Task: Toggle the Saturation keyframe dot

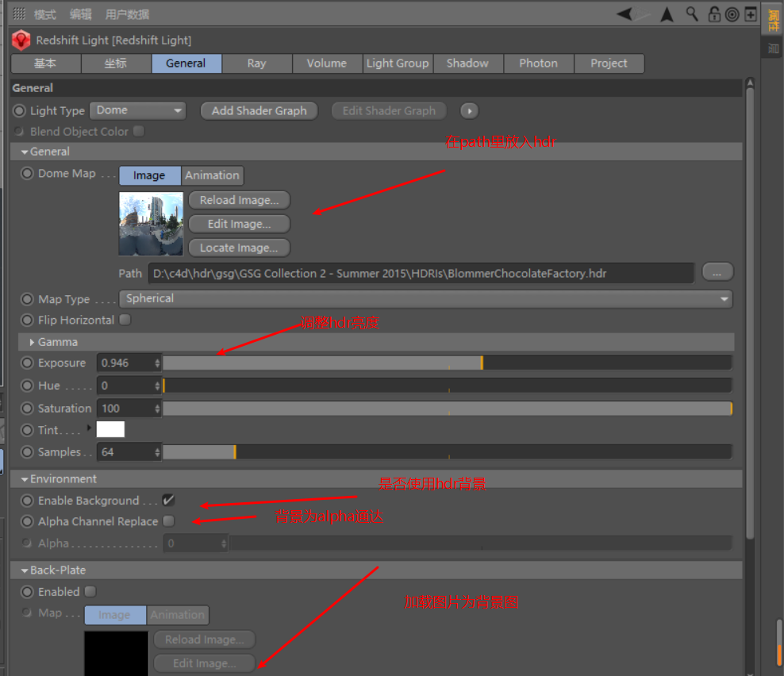Action: (x=27, y=409)
